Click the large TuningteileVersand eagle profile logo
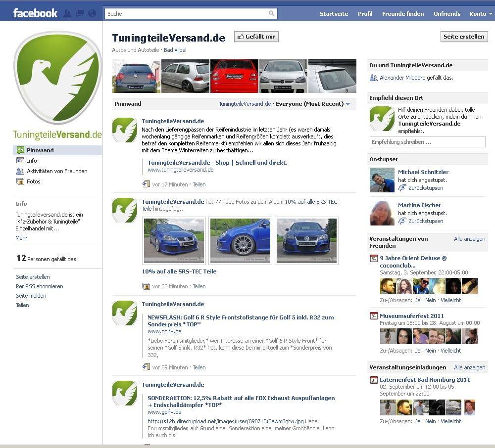The image size is (495, 448). [57, 78]
